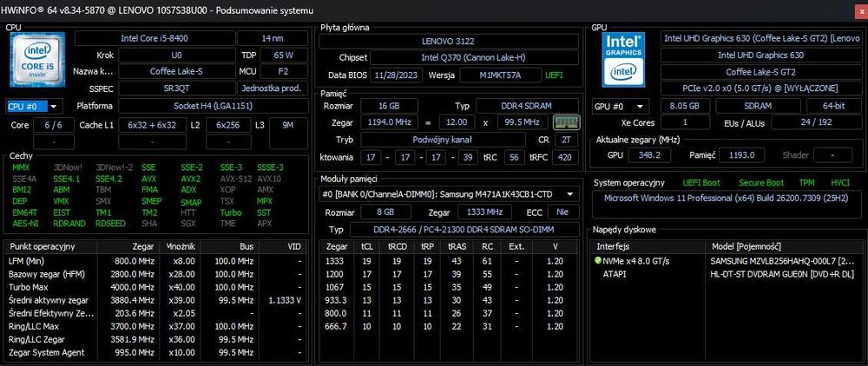Click the TPM label
Screen dimensions: 868x366
[806, 182]
